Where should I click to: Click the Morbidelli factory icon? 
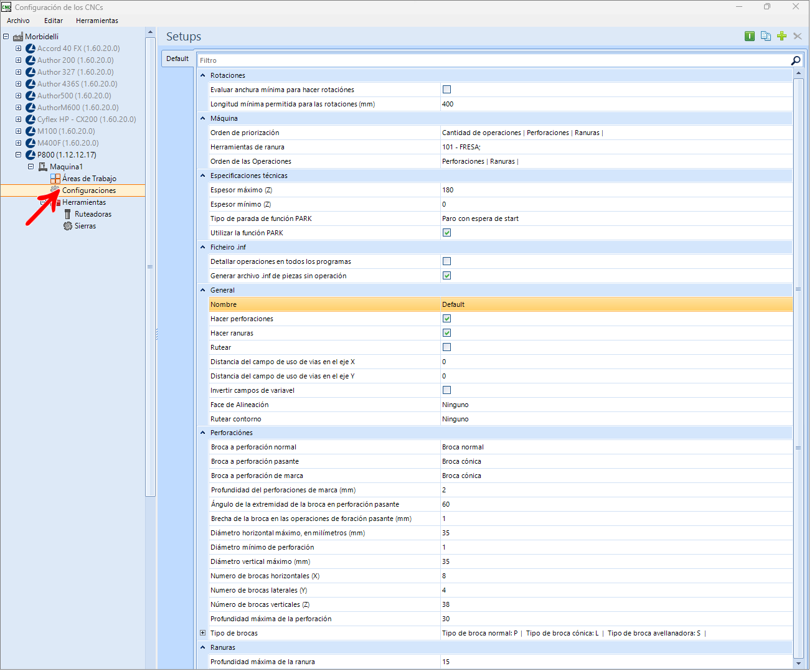(x=18, y=37)
